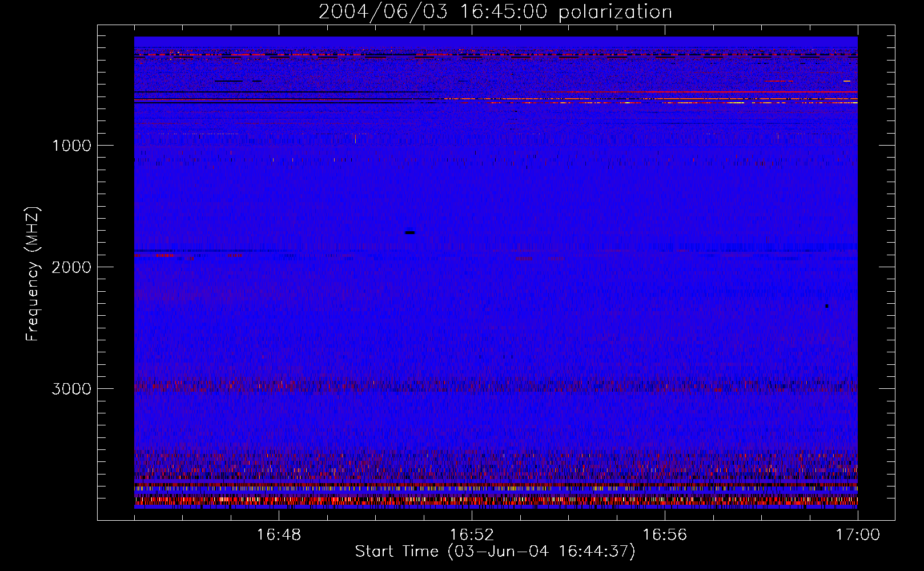The height and width of the screenshot is (571, 924).
Task: Click the 17:00 time tick label
Action: (858, 535)
